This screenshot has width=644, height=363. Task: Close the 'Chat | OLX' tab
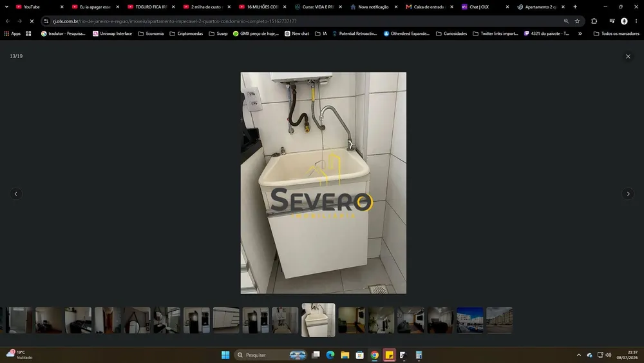pyautogui.click(x=507, y=6)
